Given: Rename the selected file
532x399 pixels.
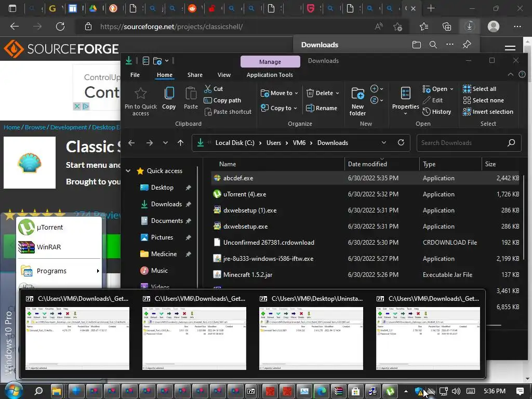Looking at the screenshot, I should coord(321,108).
